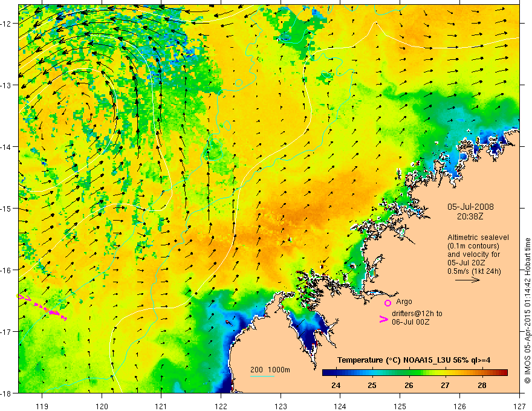Click the '0.5m/s (1kt 24h)' text
The width and height of the screenshot is (532, 411).
coord(474,271)
